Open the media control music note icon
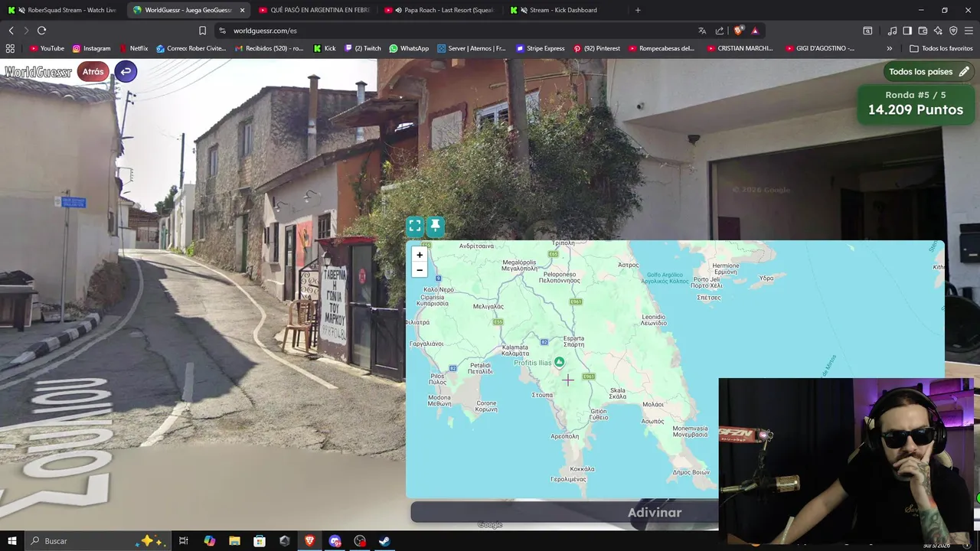 [x=892, y=31]
